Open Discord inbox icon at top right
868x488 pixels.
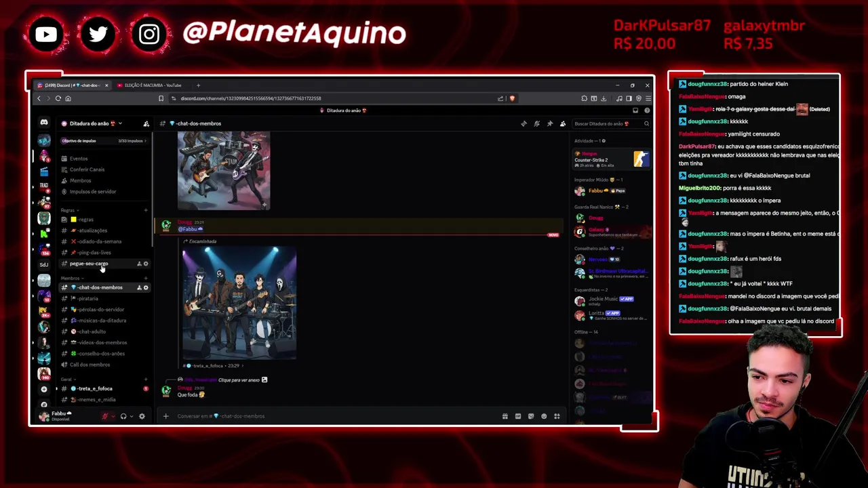click(x=635, y=110)
